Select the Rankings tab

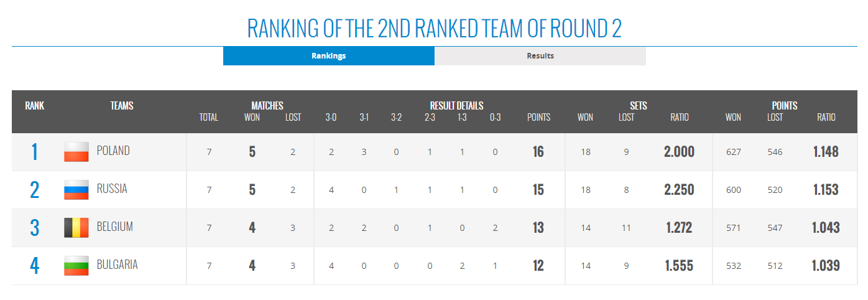point(328,56)
